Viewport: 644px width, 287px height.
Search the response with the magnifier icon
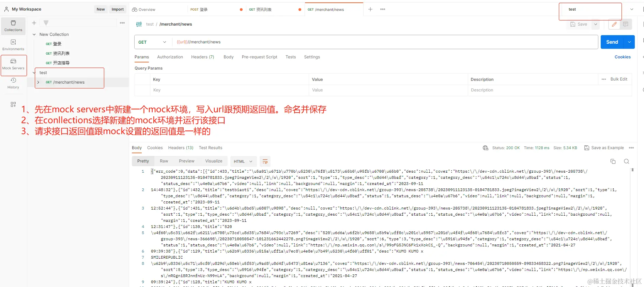pos(626,161)
